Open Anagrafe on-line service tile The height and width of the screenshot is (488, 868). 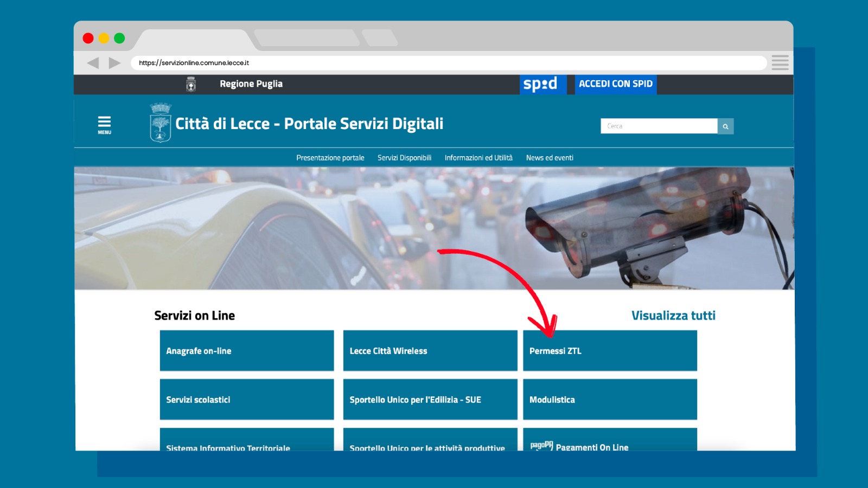pos(247,351)
